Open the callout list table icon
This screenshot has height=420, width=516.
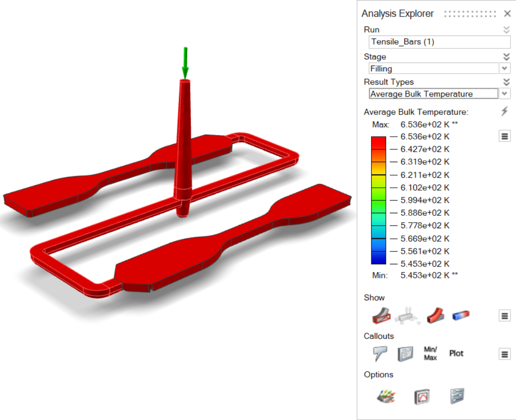(x=405, y=354)
